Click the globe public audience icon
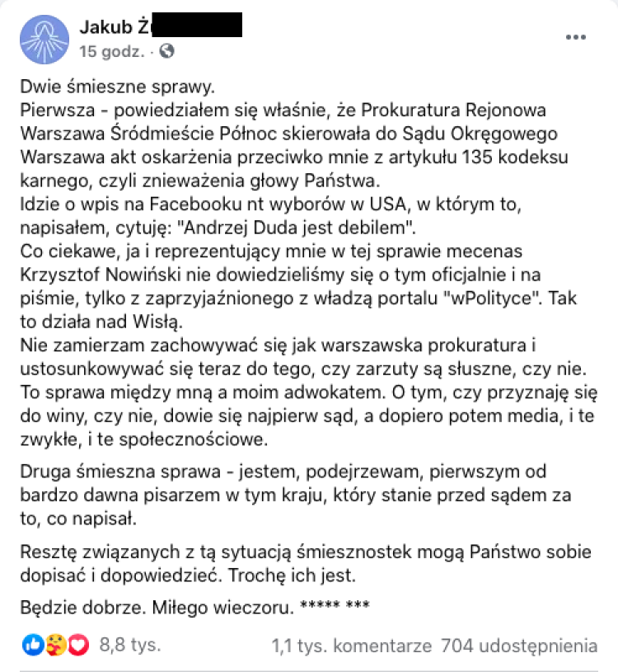The height and width of the screenshot is (672, 618). [x=166, y=51]
